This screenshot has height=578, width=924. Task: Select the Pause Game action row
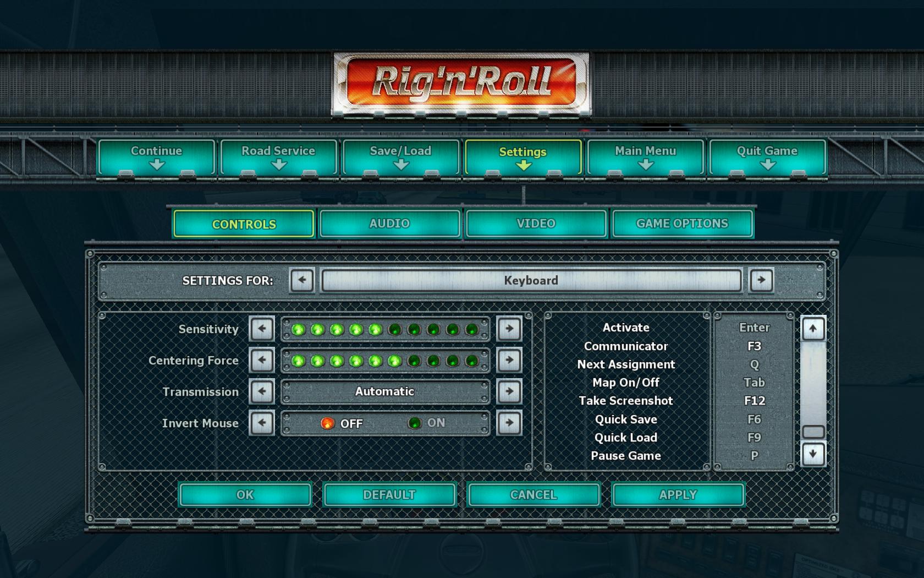[x=626, y=456]
